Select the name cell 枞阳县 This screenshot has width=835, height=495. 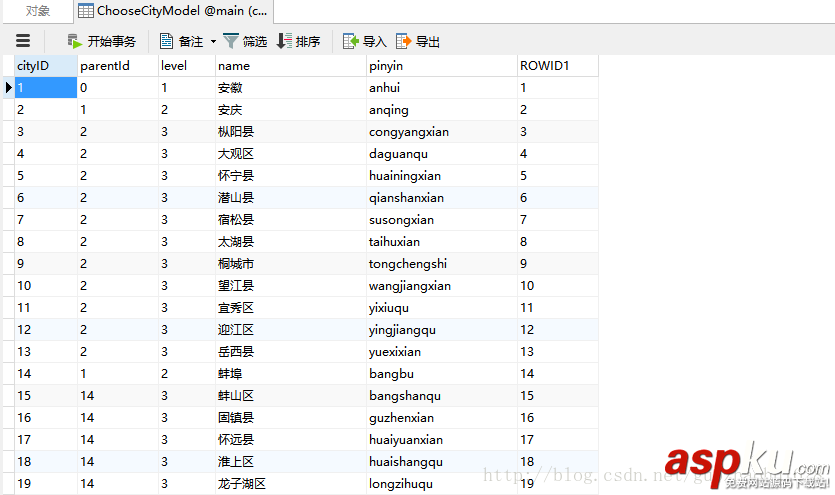pyautogui.click(x=291, y=131)
